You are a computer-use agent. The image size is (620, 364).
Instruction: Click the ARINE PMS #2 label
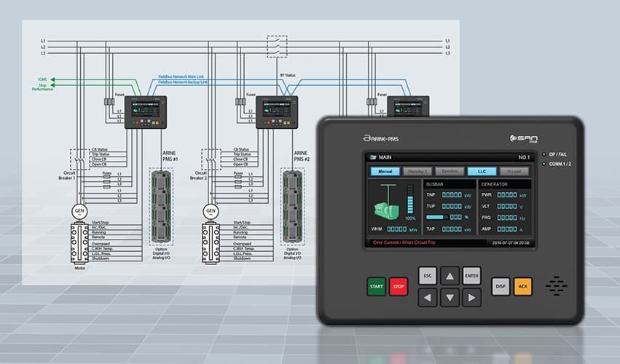click(302, 156)
